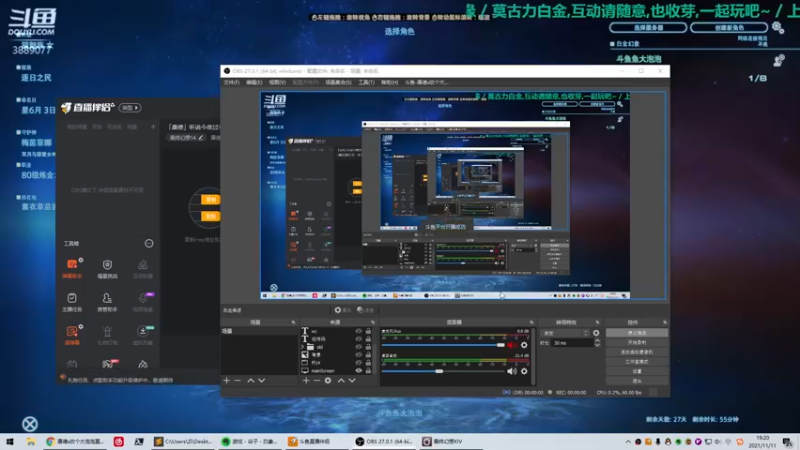Move source up with the Sources panel up arrow
This screenshot has height=450, width=800.
point(341,381)
